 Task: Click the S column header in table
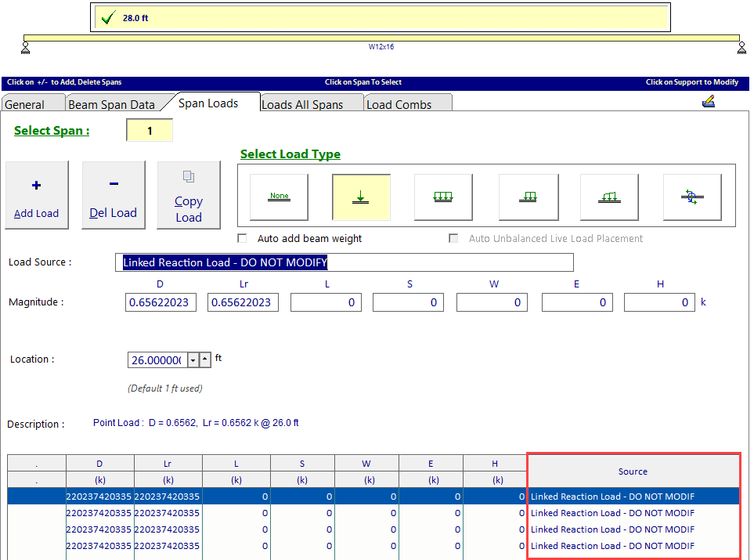302,464
